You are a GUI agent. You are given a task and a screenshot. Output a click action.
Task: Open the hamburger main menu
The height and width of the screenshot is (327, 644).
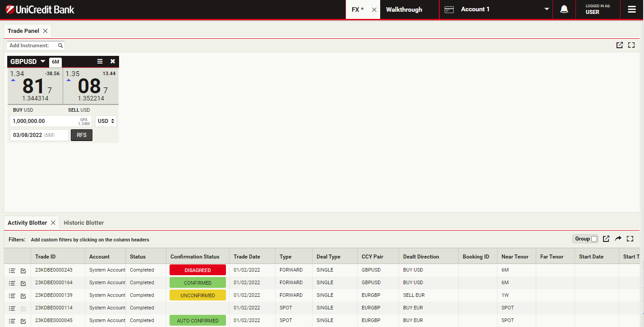pos(632,9)
